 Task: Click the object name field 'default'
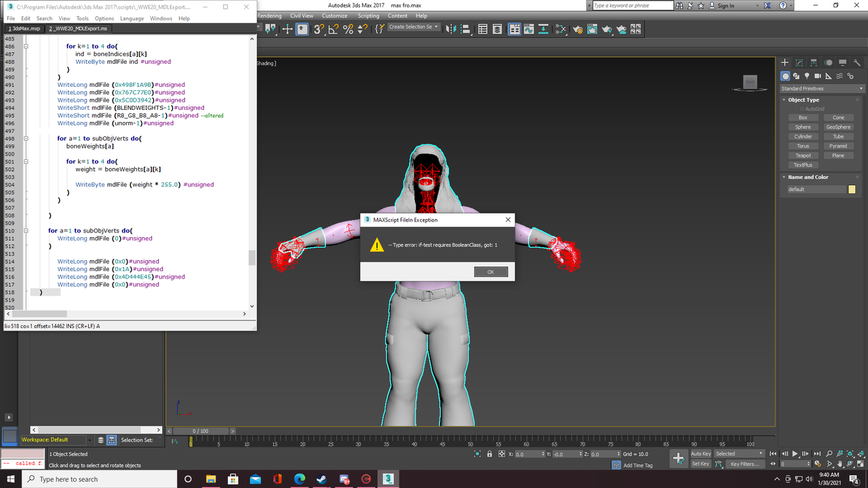[817, 189]
